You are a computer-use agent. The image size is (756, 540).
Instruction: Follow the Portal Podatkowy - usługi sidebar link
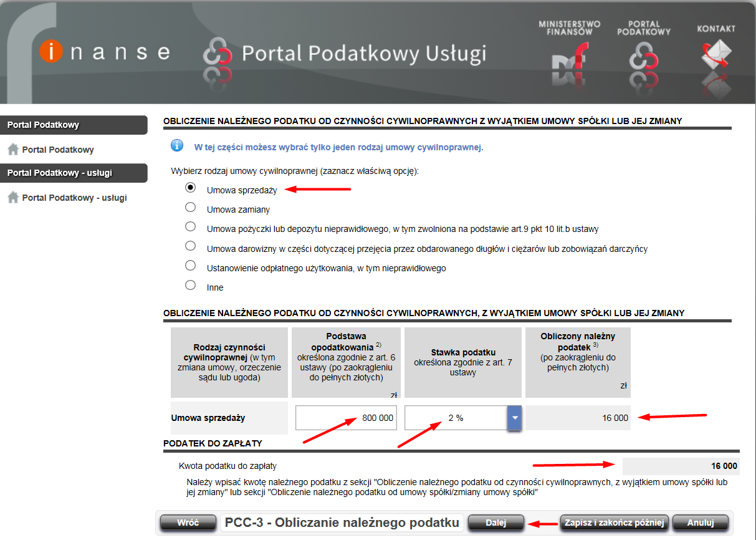click(74, 198)
